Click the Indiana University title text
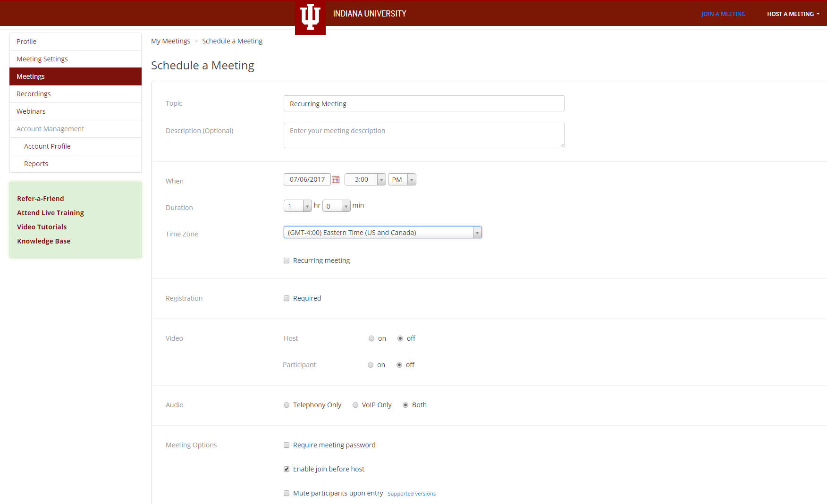Screen dimensions: 827x504 coord(370,14)
